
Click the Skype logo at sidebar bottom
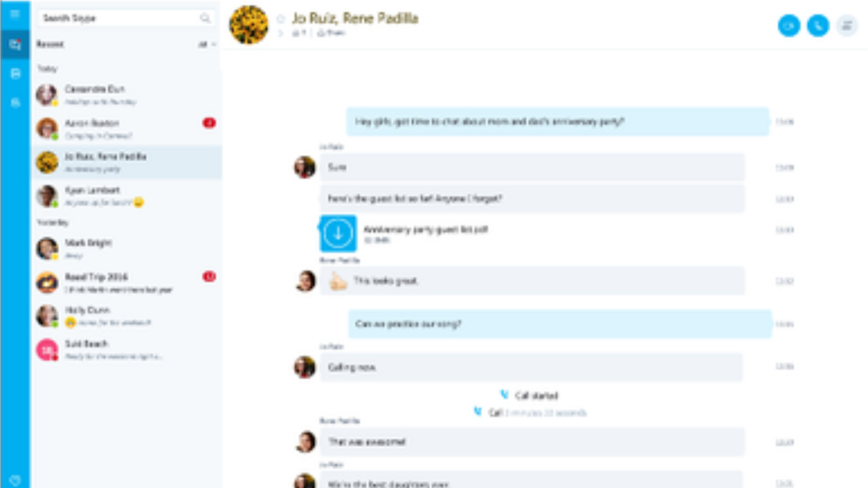click(15, 480)
